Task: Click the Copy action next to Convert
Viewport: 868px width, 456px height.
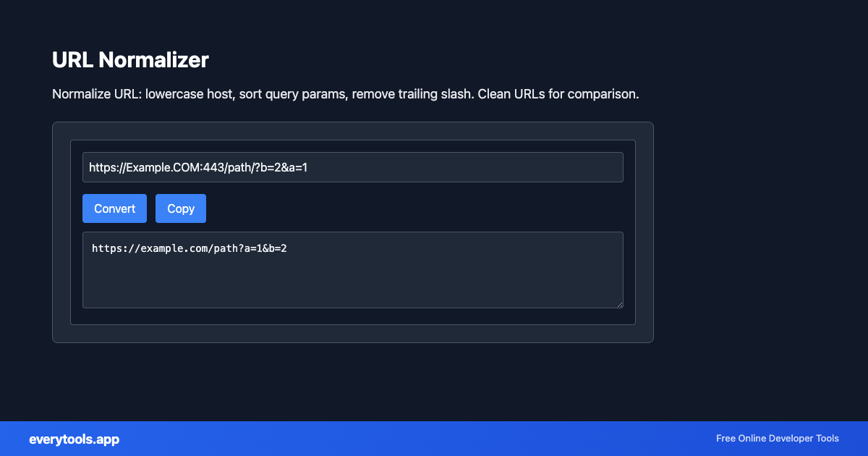Action: (180, 208)
